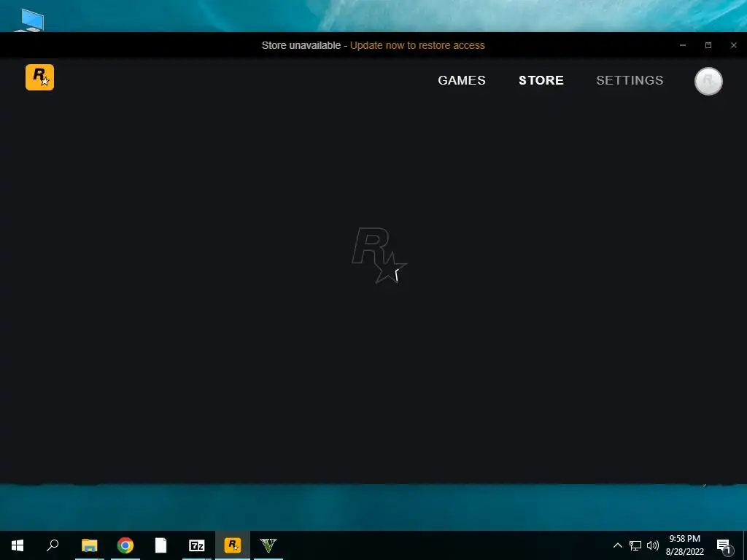Open File Explorer from taskbar
747x560 pixels.
tap(89, 545)
